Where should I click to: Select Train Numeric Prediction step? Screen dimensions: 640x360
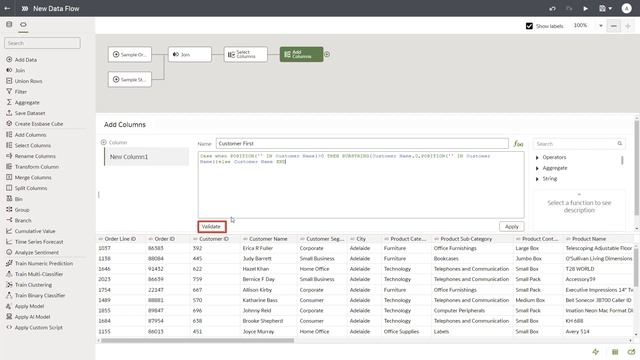point(40,263)
